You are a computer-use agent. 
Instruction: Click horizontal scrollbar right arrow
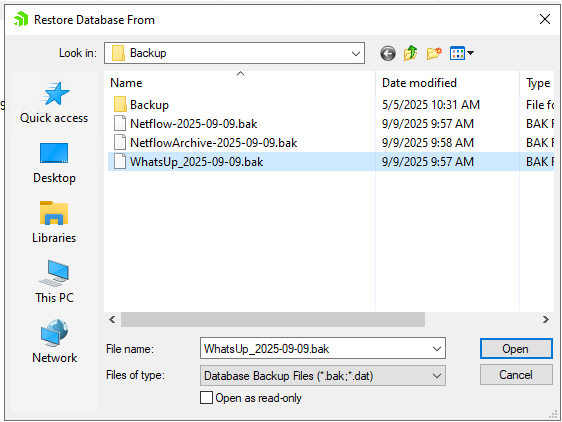(546, 319)
